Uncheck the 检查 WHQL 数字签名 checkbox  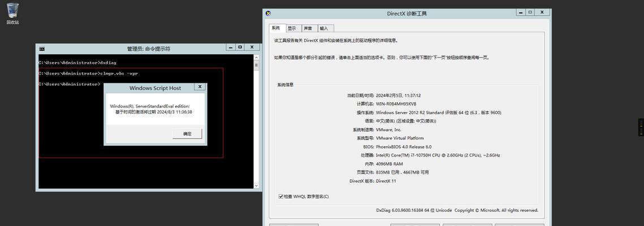[x=281, y=197]
